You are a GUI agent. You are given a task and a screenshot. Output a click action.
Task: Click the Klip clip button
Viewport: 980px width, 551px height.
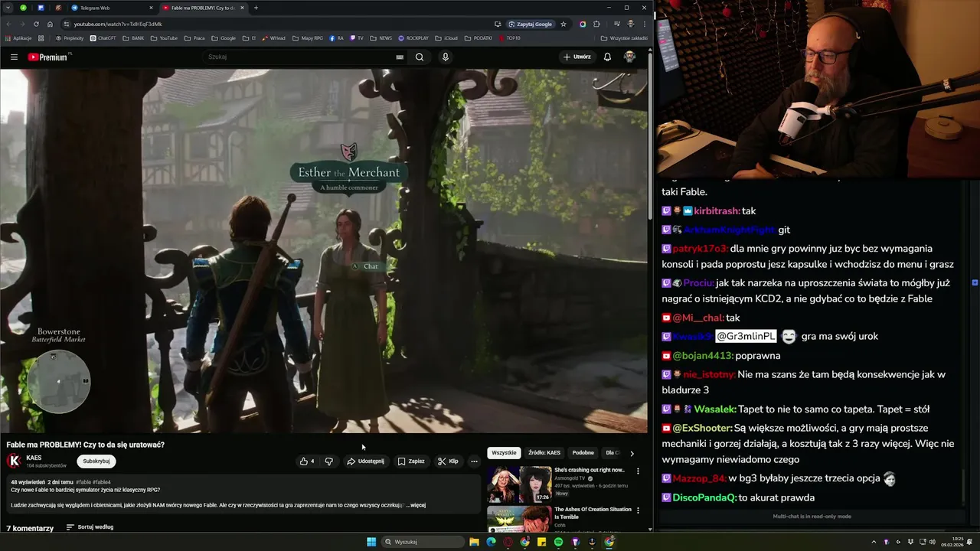coord(448,461)
